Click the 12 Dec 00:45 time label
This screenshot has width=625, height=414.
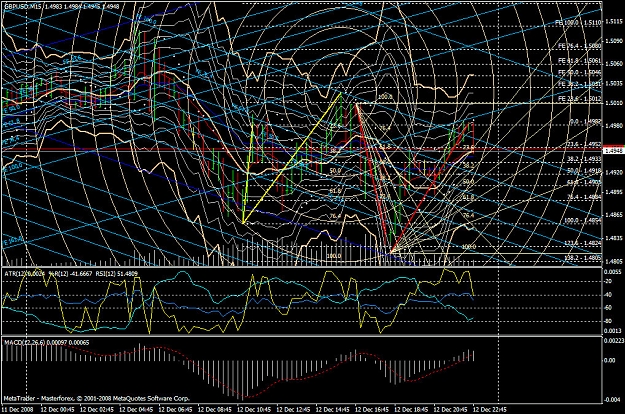click(x=57, y=410)
